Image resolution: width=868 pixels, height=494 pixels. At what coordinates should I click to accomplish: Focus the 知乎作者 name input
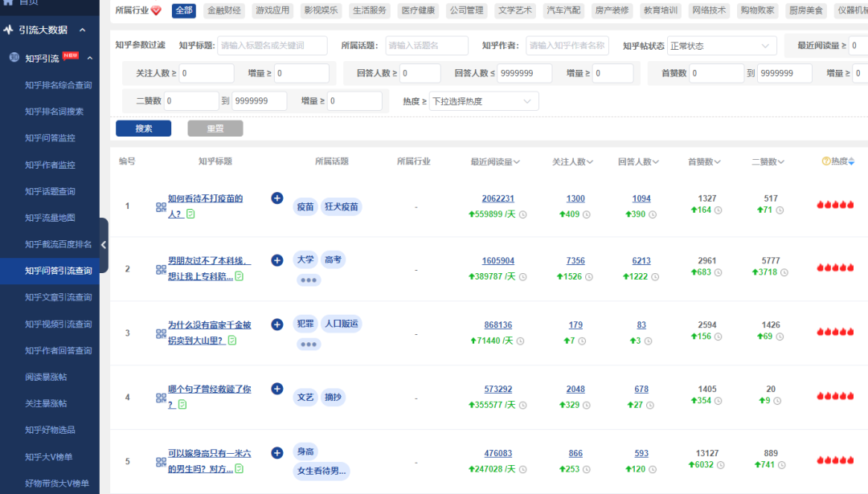[x=567, y=45]
